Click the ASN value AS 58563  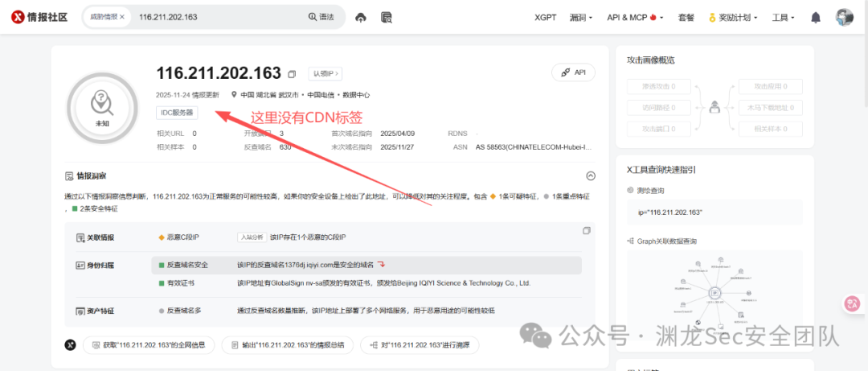pyautogui.click(x=533, y=147)
